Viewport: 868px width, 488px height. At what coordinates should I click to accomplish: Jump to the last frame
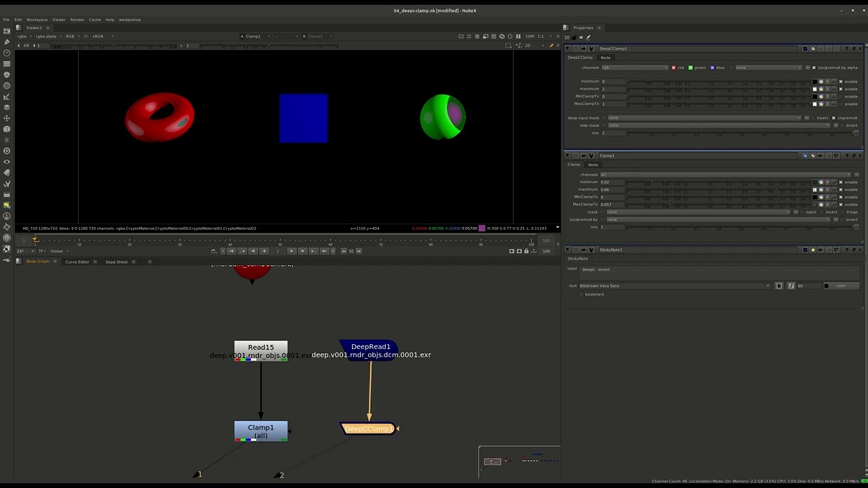pyautogui.click(x=325, y=251)
